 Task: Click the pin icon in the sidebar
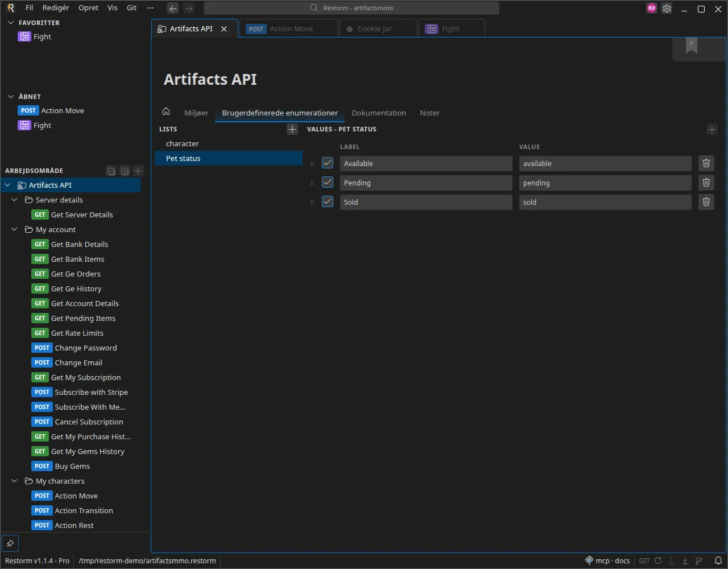(x=10, y=543)
